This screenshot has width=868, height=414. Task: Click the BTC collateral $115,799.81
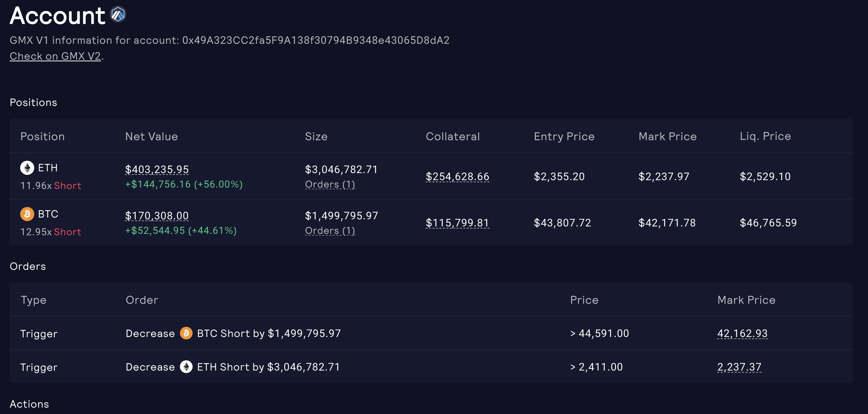458,223
